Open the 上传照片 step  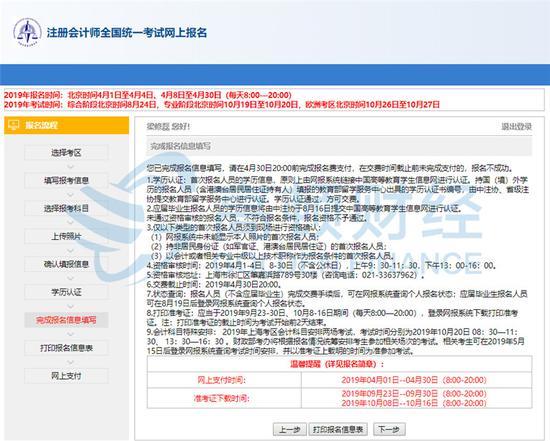[66, 236]
